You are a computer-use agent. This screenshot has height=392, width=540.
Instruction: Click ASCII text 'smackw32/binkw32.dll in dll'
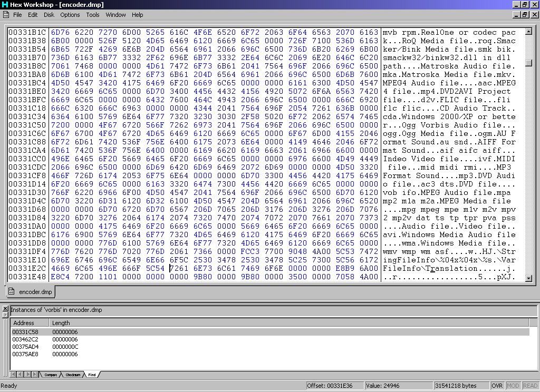point(447,57)
